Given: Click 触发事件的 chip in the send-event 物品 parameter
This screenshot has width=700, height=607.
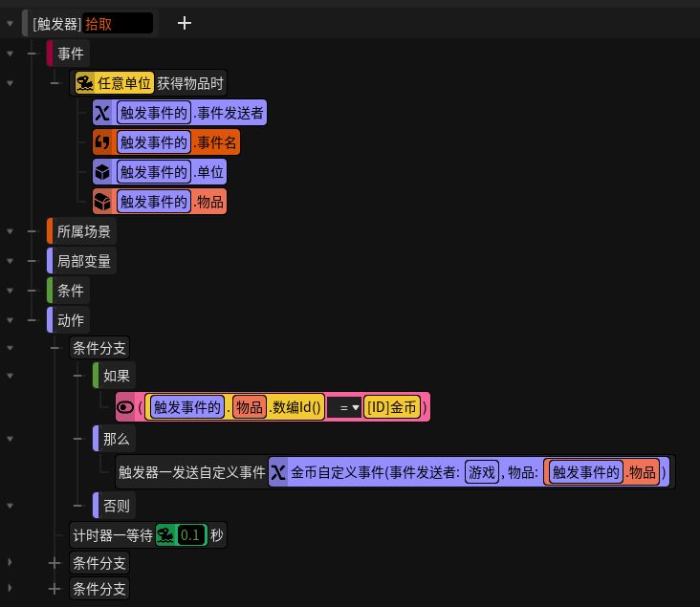Looking at the screenshot, I should pyautogui.click(x=585, y=472).
